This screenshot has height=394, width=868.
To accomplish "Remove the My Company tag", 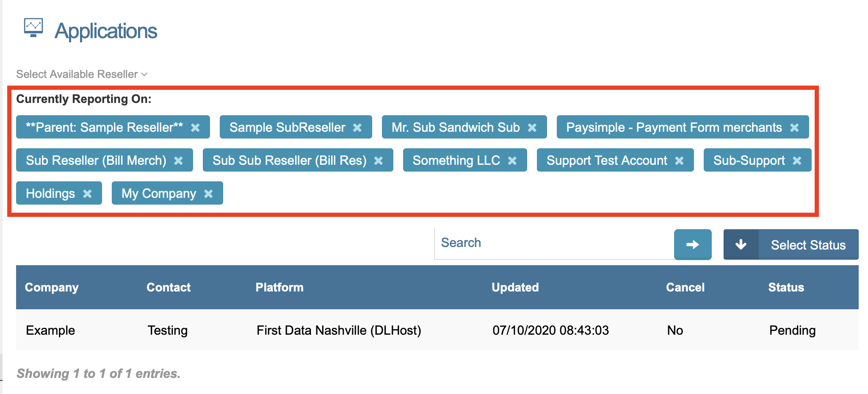I will pos(208,194).
